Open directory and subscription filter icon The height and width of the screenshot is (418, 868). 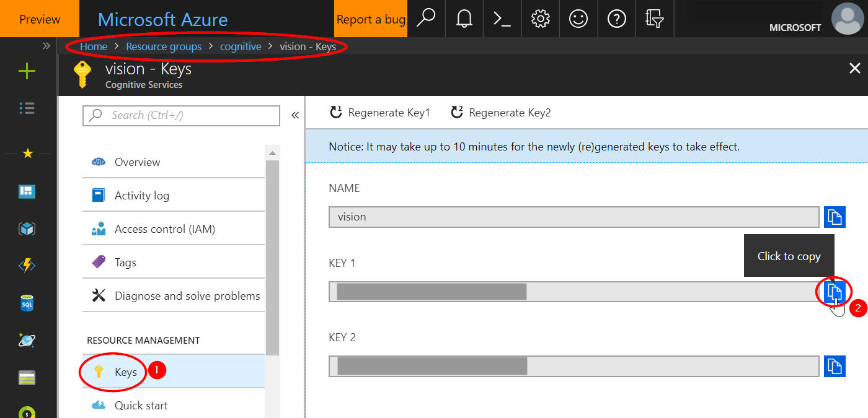coord(655,19)
